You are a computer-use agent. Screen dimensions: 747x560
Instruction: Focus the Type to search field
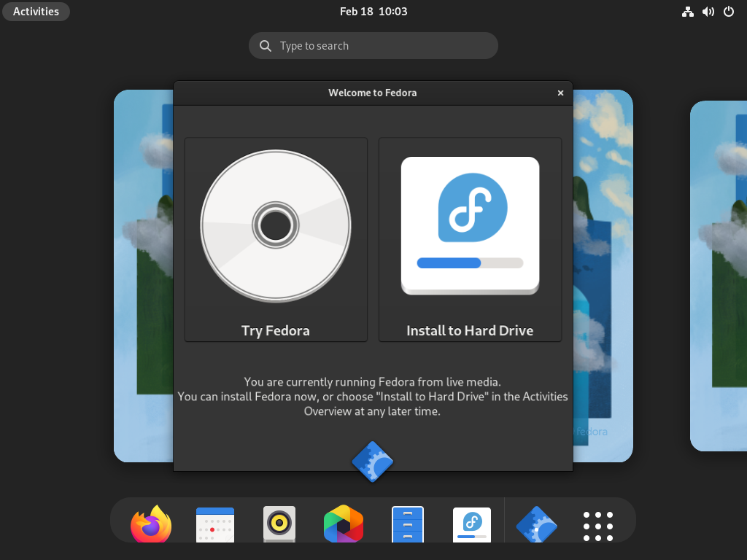coord(373,46)
